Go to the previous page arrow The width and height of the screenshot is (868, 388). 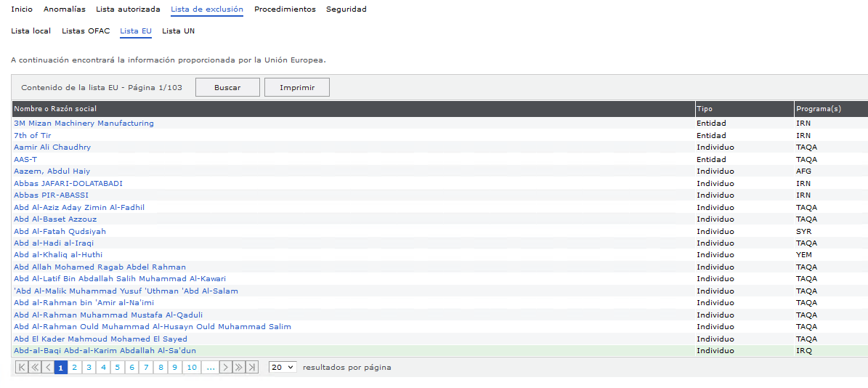48,368
